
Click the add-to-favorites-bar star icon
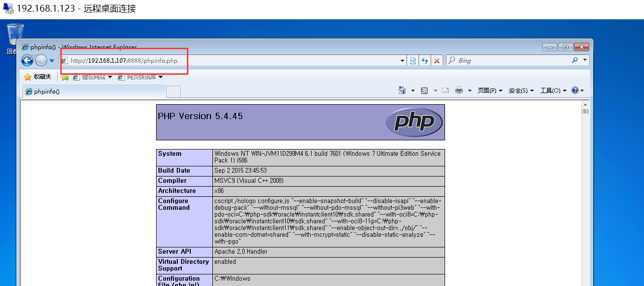point(65,77)
